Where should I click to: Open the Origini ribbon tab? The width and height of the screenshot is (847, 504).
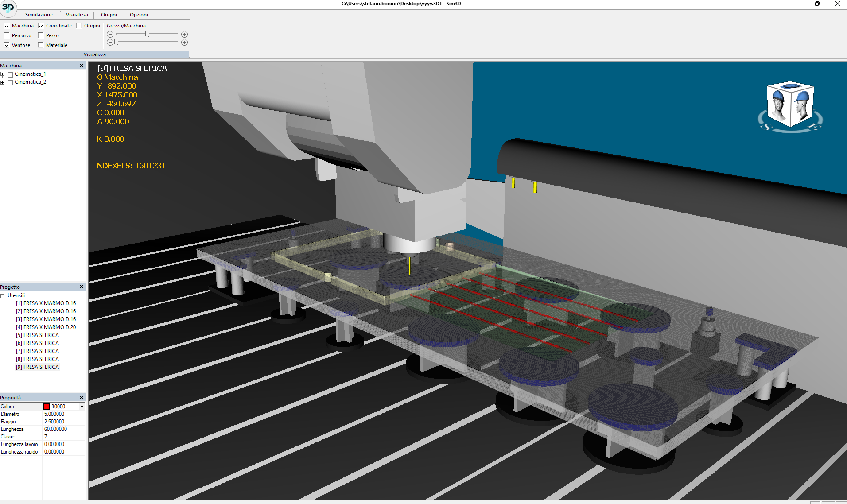[109, 15]
